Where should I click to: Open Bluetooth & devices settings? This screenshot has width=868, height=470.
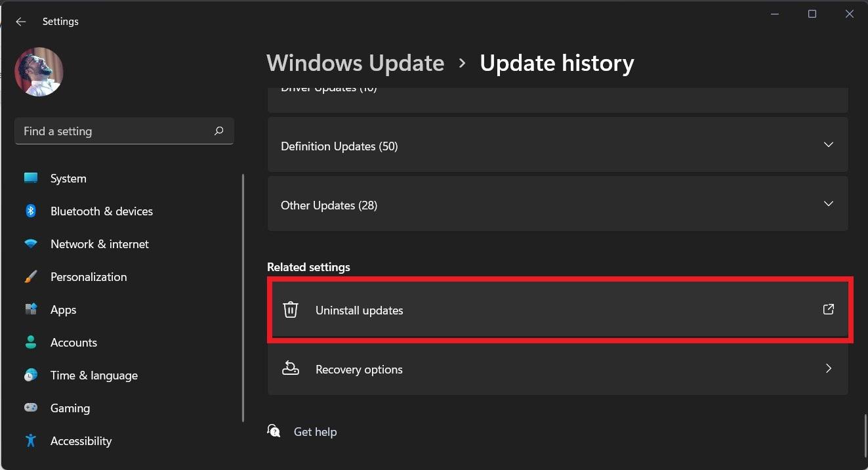point(31,211)
